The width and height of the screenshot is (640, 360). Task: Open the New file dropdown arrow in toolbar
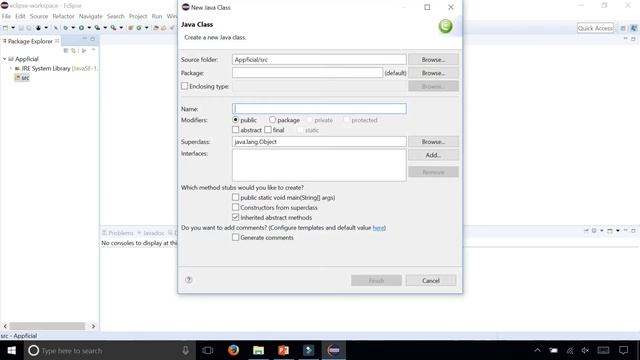pos(13,28)
